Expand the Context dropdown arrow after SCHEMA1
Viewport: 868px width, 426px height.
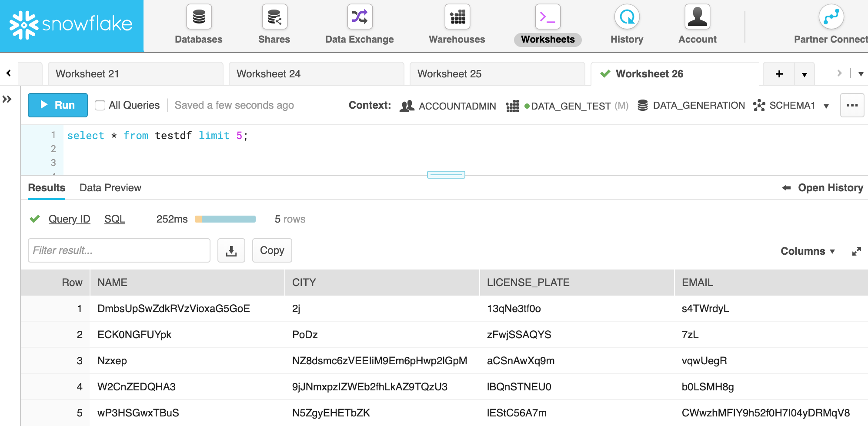(826, 106)
